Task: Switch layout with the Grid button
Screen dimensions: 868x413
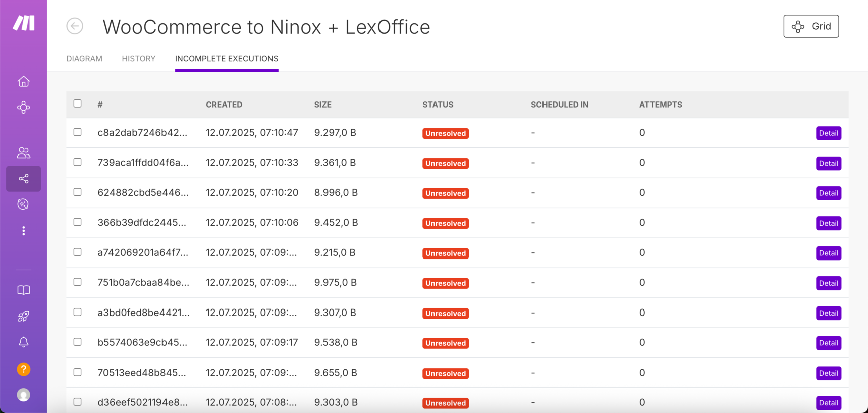Action: (x=811, y=26)
